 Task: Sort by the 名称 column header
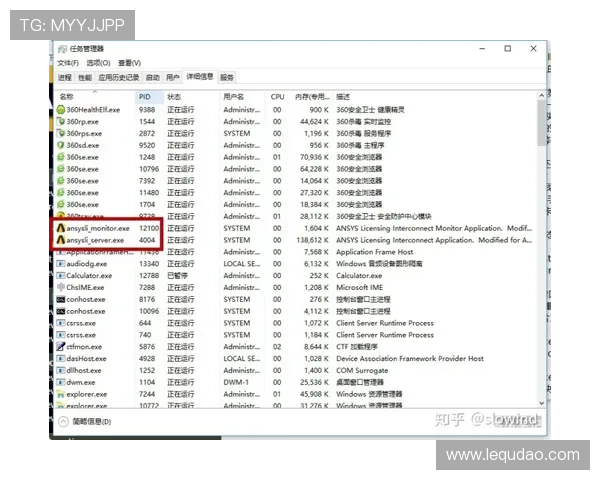(x=95, y=97)
